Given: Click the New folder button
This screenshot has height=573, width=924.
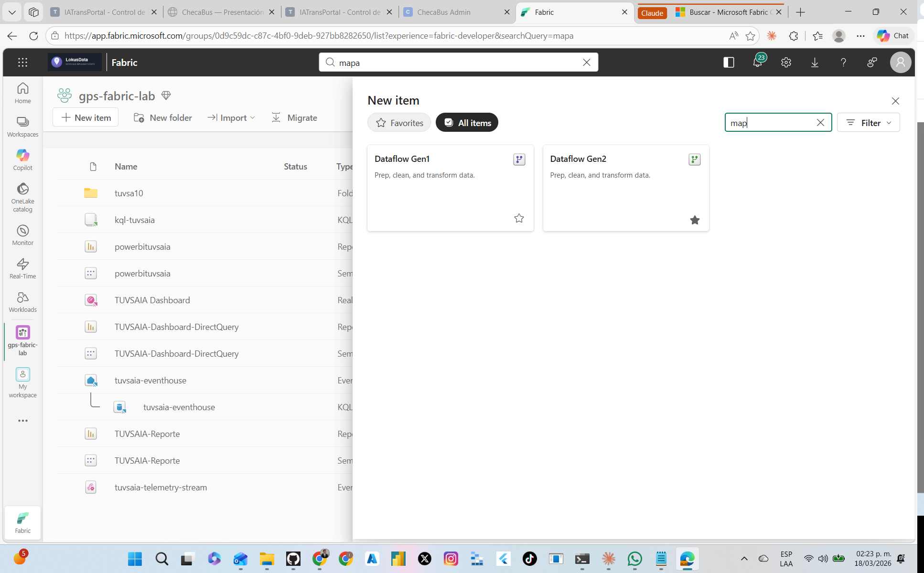Looking at the screenshot, I should pos(163,117).
